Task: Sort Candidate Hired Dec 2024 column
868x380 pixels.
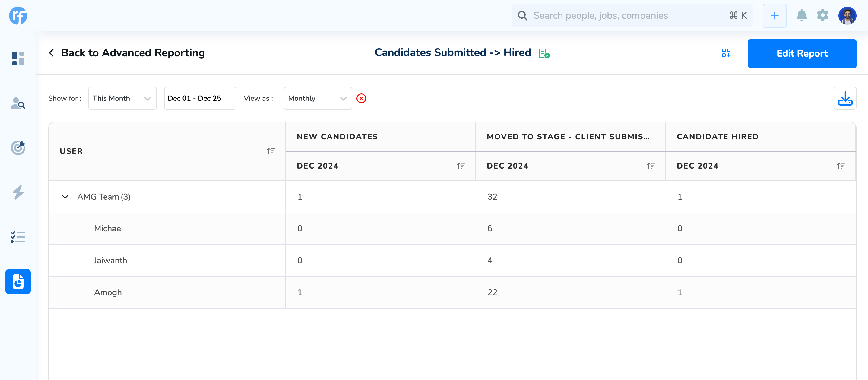Action: (x=841, y=166)
